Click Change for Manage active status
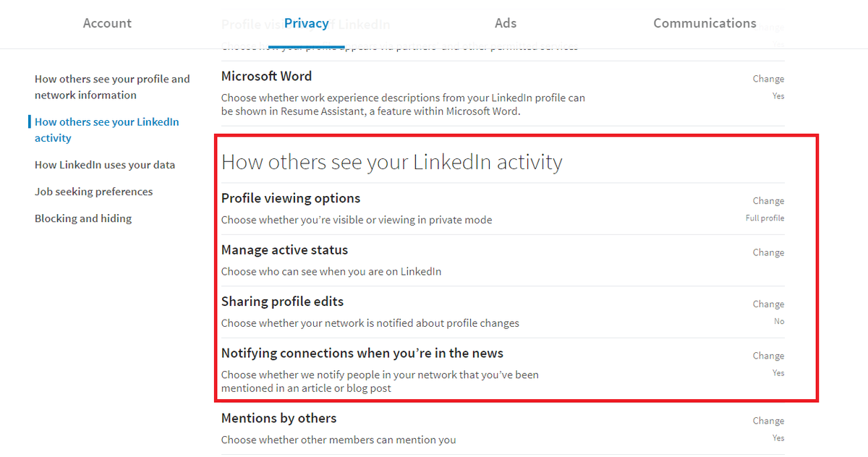This screenshot has width=868, height=457. [x=768, y=252]
